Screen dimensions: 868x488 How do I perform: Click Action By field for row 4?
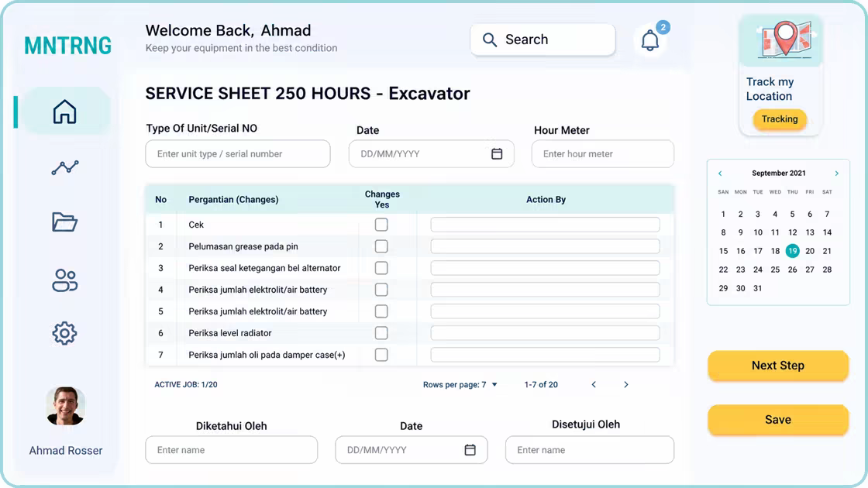coord(546,290)
